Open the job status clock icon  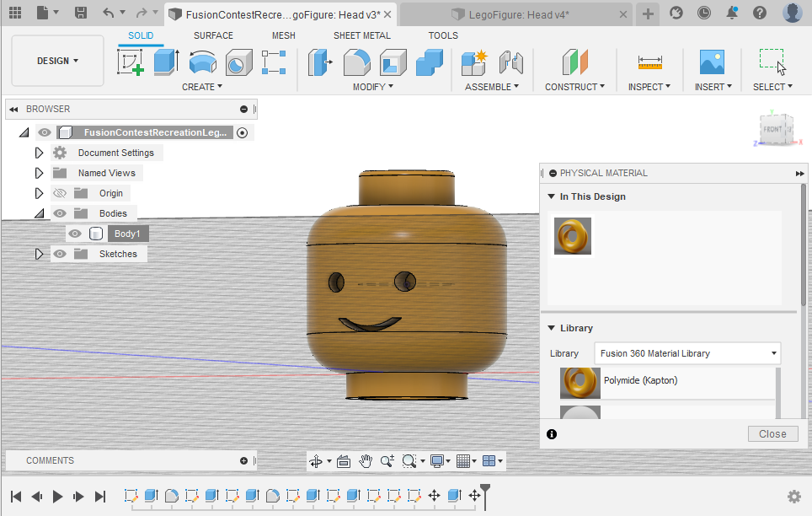click(704, 13)
